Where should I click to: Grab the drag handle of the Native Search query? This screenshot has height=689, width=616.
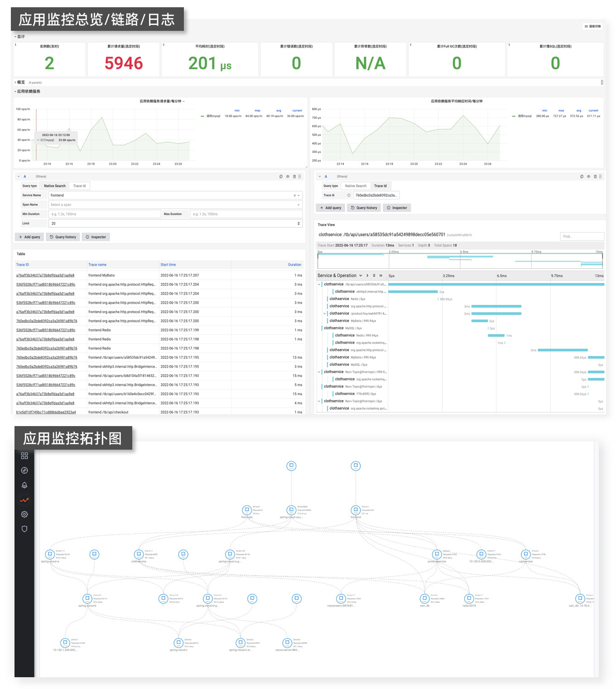pos(299,176)
